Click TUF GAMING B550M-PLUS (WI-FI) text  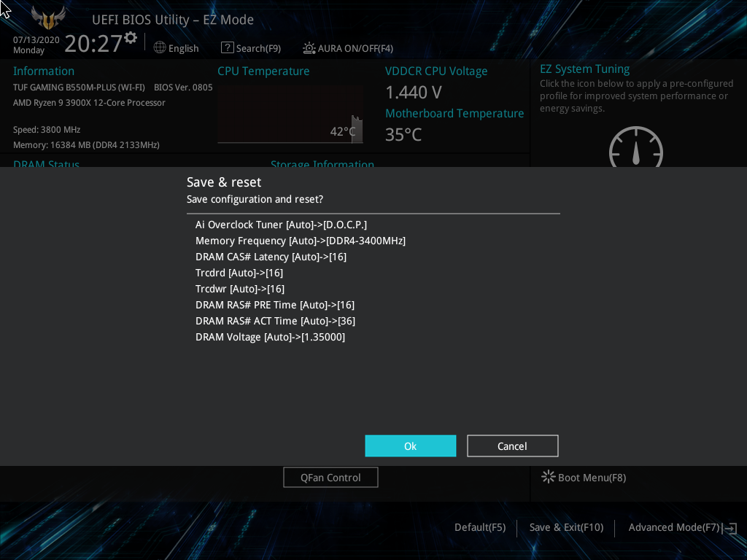click(79, 87)
